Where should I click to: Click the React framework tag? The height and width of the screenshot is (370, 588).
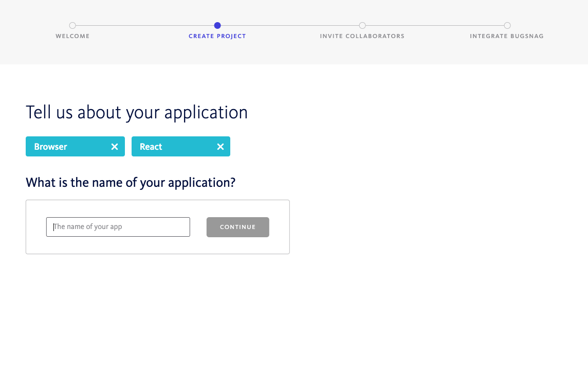point(181,147)
